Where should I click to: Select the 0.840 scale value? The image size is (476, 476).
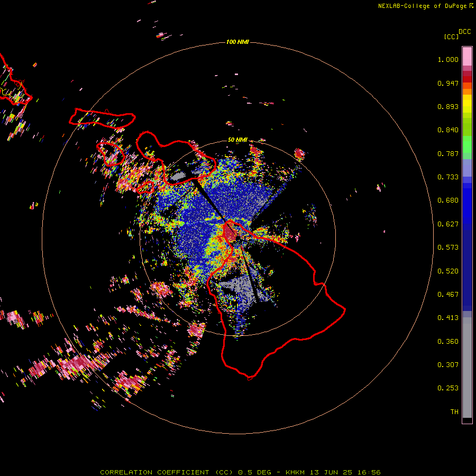pos(448,130)
